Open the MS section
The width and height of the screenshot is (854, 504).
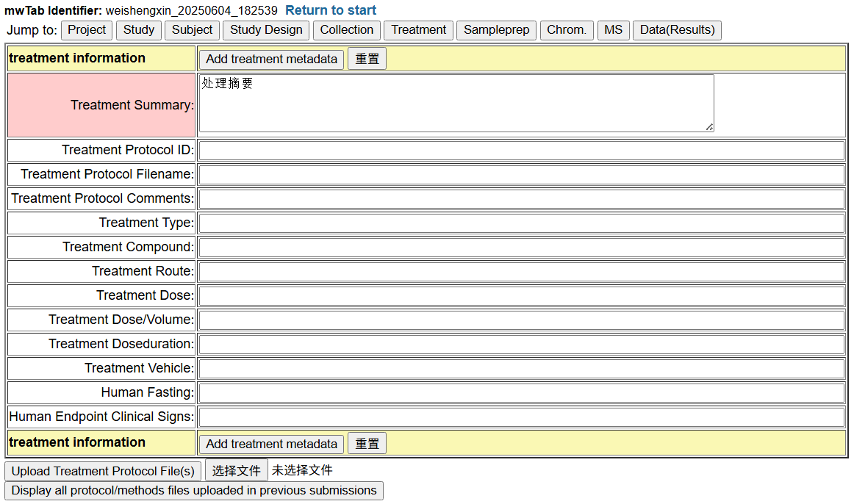[613, 30]
